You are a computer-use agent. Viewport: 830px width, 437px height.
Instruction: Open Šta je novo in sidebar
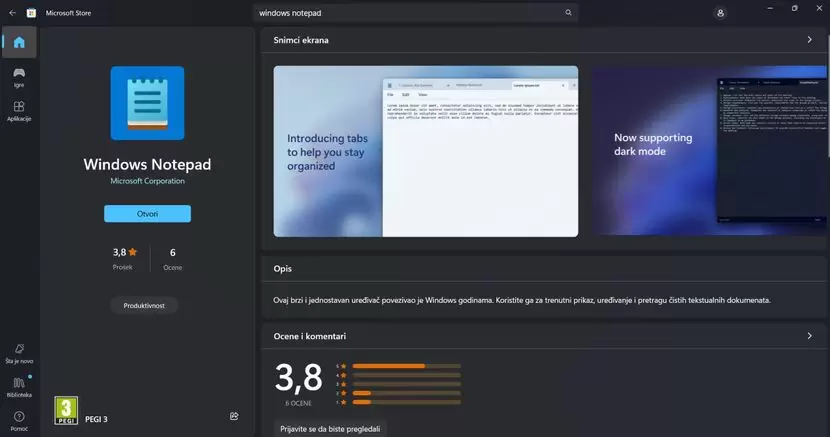pos(19,353)
